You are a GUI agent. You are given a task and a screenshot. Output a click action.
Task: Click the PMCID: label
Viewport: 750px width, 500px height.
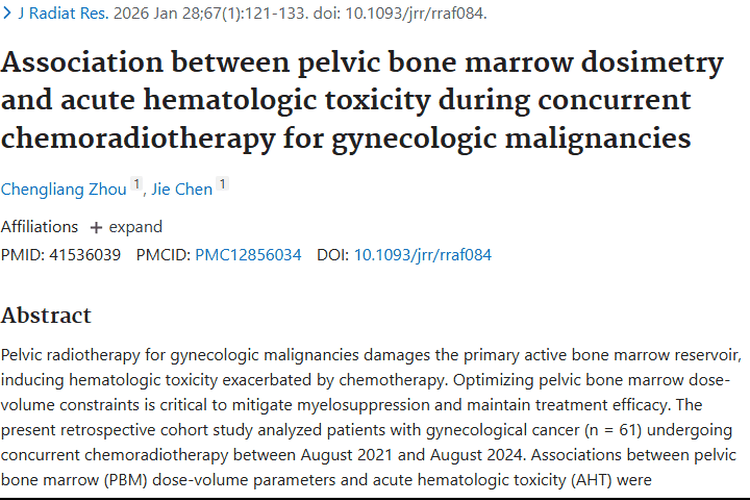point(163,255)
